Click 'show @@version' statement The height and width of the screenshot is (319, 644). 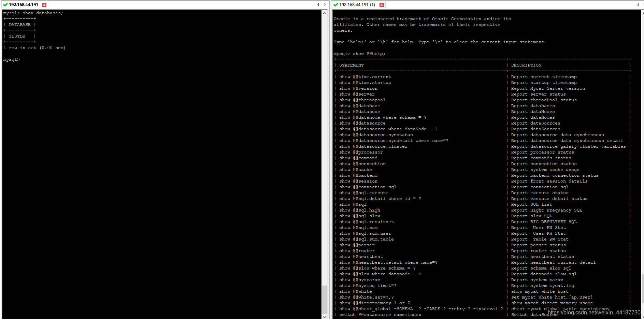358,88
